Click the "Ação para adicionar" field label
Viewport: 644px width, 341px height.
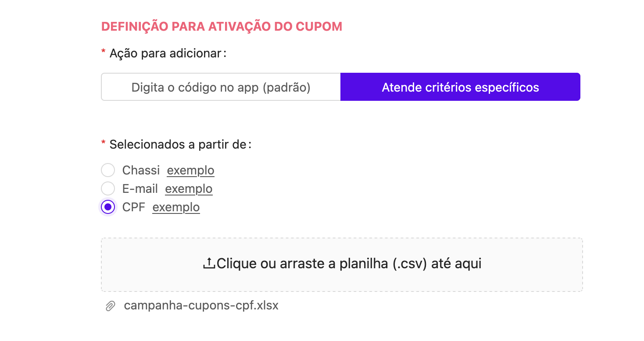pyautogui.click(x=168, y=53)
